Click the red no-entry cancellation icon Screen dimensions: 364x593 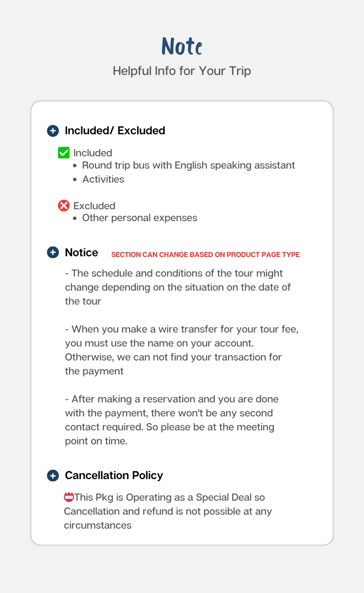click(69, 497)
